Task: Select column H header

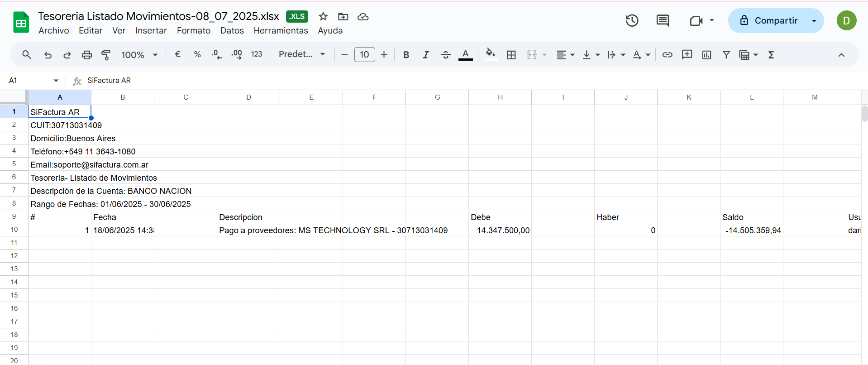Action: 500,97
